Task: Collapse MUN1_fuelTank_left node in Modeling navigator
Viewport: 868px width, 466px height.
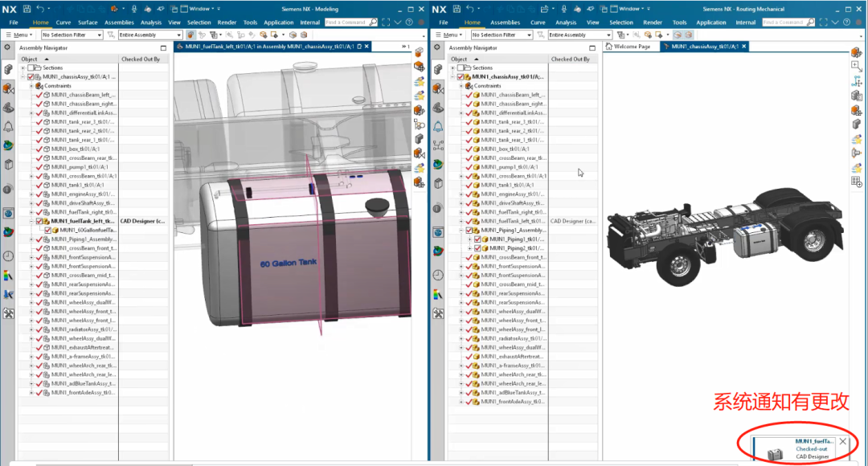Action: 31,221
